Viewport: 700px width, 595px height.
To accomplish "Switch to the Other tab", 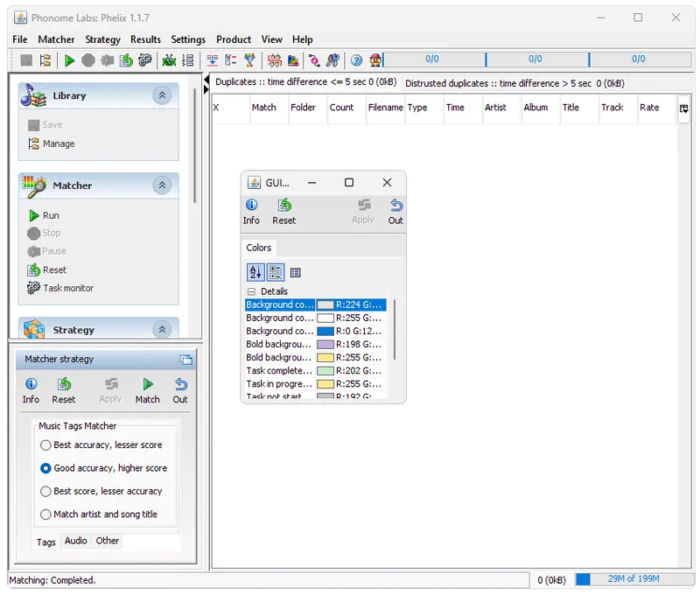I will tap(108, 541).
